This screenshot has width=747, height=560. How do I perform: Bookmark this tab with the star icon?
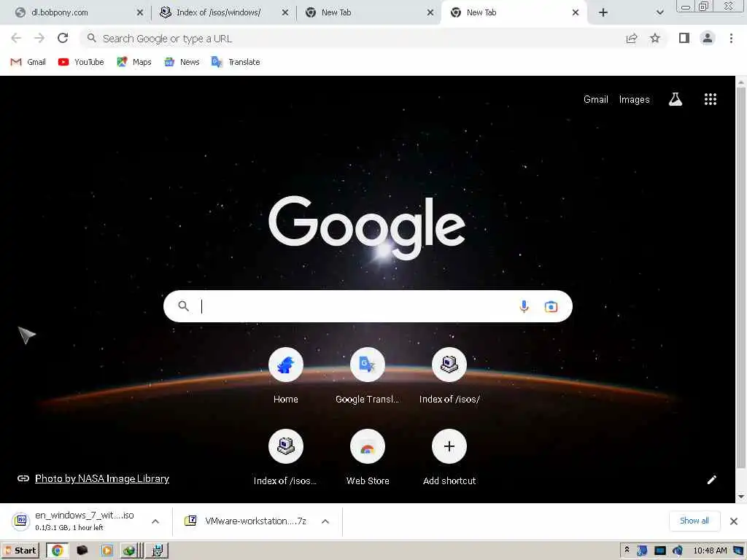click(655, 38)
